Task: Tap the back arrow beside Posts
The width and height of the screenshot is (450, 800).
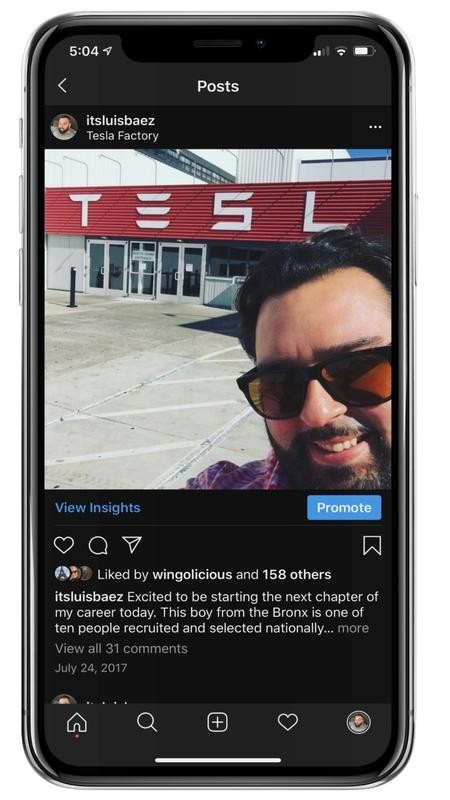Action: [62, 86]
